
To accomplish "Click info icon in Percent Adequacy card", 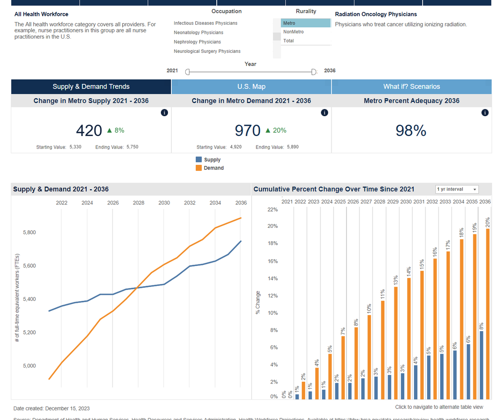I will click(x=485, y=112).
